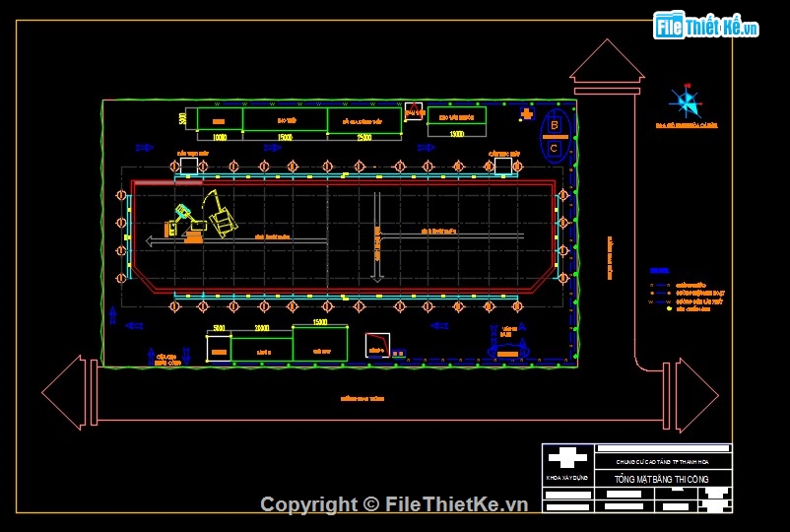Click the white cross logo in title block

(x=566, y=457)
